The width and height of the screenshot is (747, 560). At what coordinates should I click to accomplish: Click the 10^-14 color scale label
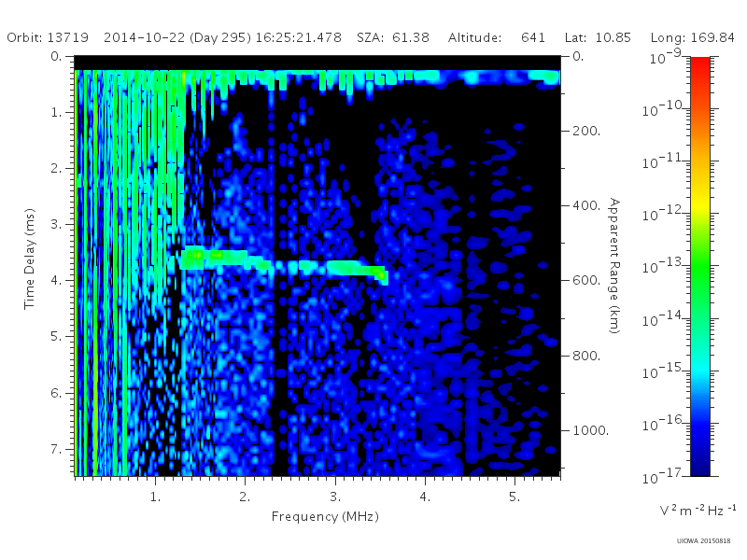tap(665, 318)
